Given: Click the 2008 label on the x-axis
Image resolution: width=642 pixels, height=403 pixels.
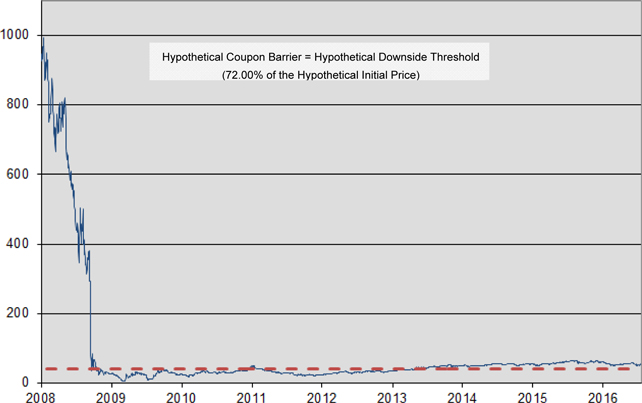Looking at the screenshot, I should (40, 395).
